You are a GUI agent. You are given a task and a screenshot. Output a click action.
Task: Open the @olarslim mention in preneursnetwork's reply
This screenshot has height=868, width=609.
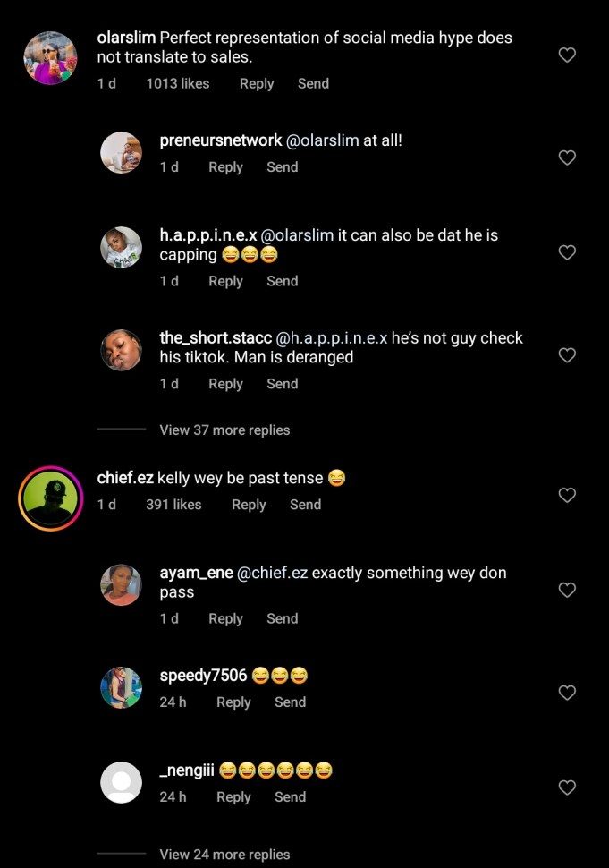[322, 140]
